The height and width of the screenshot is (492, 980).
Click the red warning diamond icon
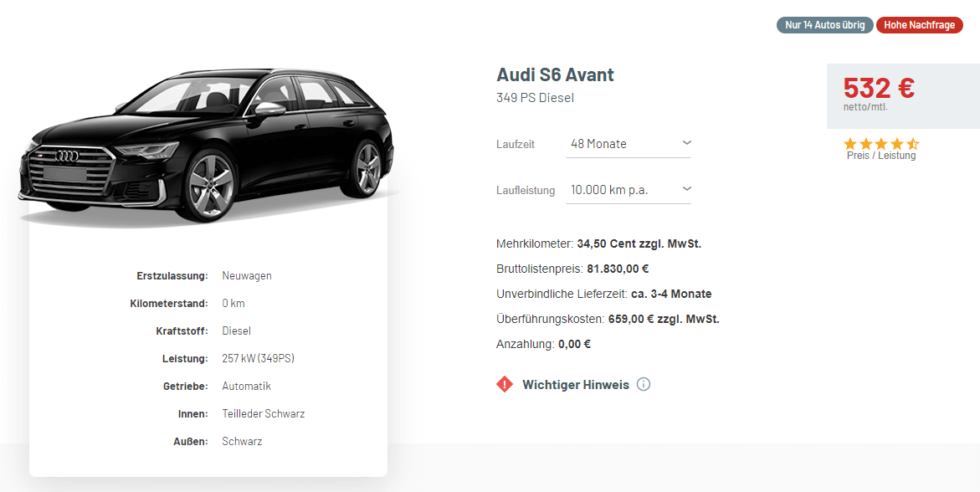click(505, 384)
